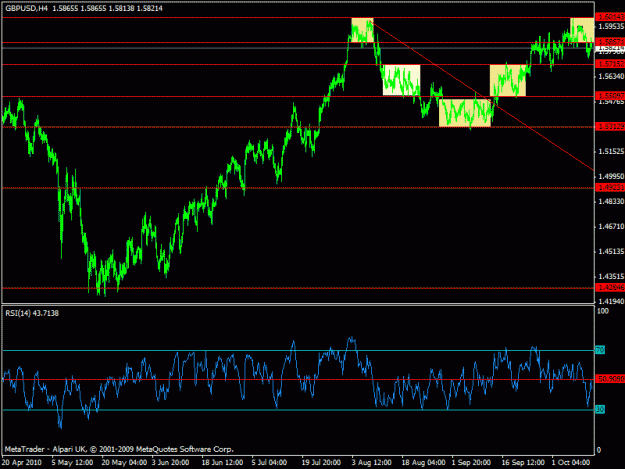Click the 19 Jul 20:00 date label

pyautogui.click(x=321, y=463)
